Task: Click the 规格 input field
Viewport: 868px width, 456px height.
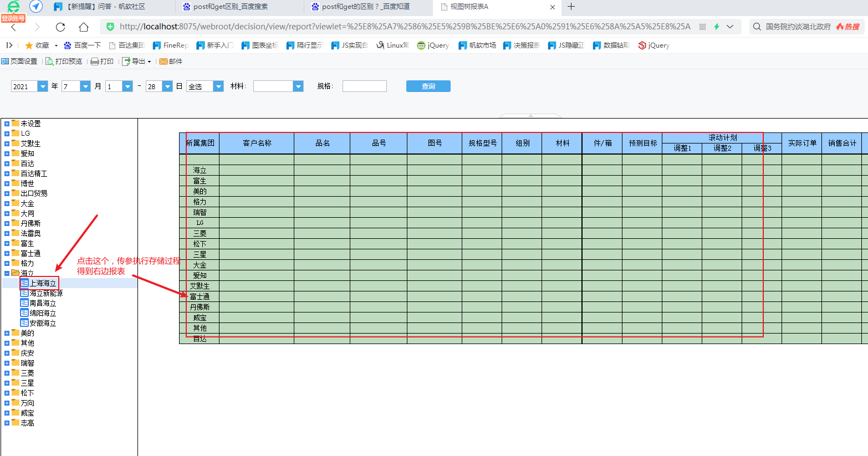Action: (x=364, y=86)
